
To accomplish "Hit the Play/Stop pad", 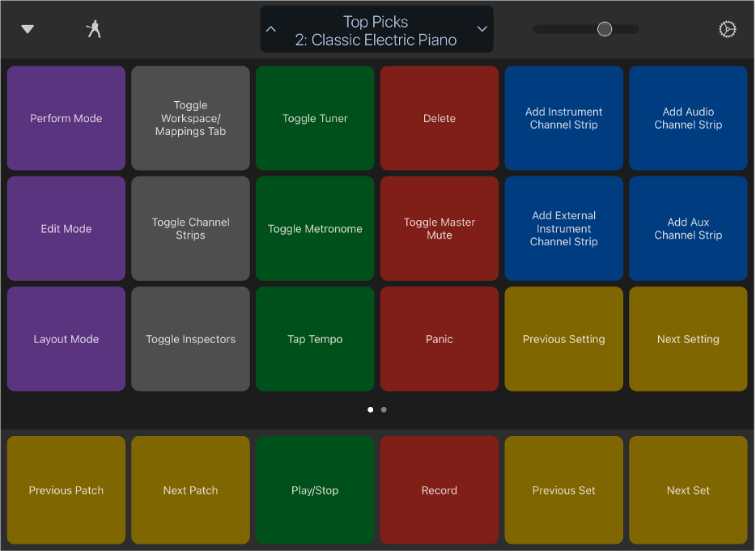I will tap(315, 490).
